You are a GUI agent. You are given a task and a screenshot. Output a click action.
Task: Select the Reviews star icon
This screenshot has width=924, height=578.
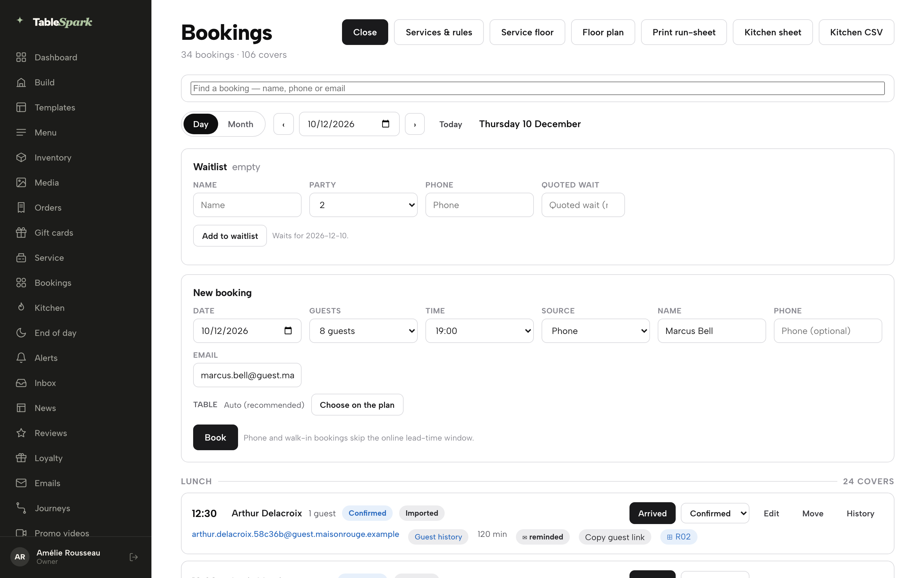pos(21,433)
